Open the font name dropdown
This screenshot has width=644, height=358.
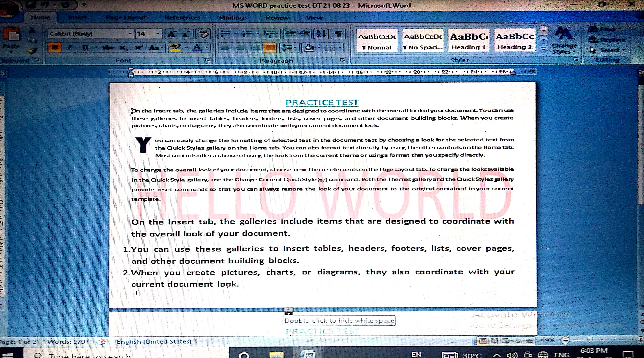tap(130, 34)
